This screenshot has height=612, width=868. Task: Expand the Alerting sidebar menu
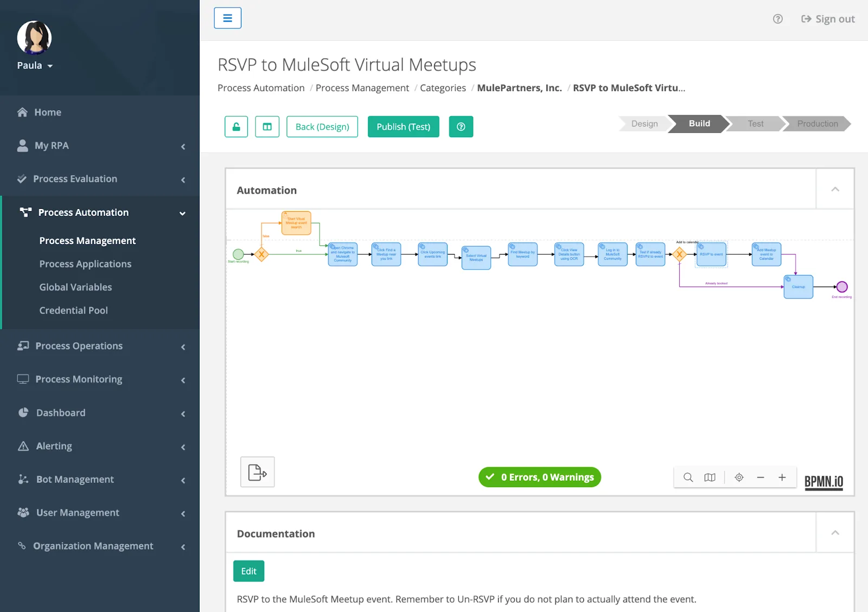coord(100,446)
